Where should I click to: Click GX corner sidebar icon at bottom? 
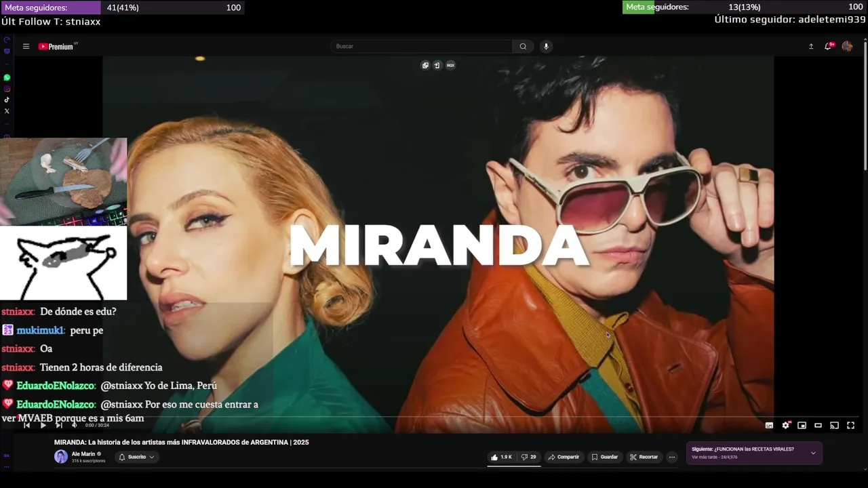(x=7, y=455)
